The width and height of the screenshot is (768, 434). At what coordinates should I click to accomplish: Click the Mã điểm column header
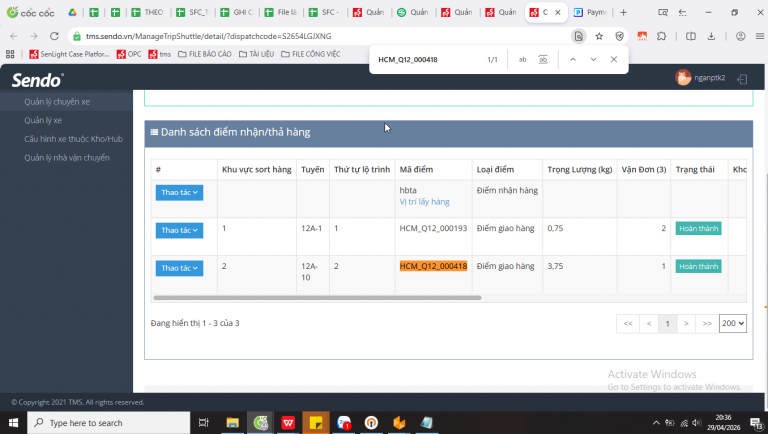(416, 169)
